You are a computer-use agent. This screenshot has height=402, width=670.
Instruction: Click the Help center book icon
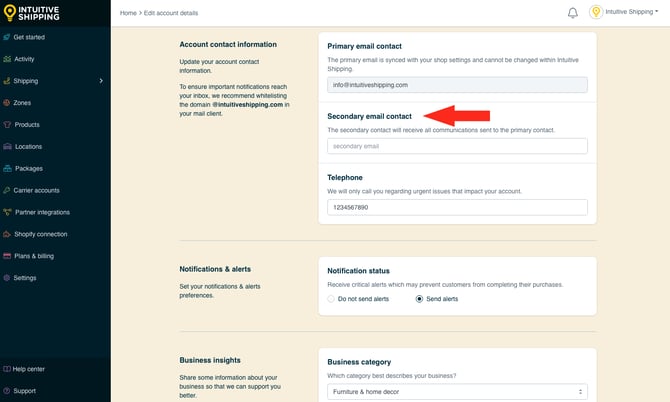[6, 369]
